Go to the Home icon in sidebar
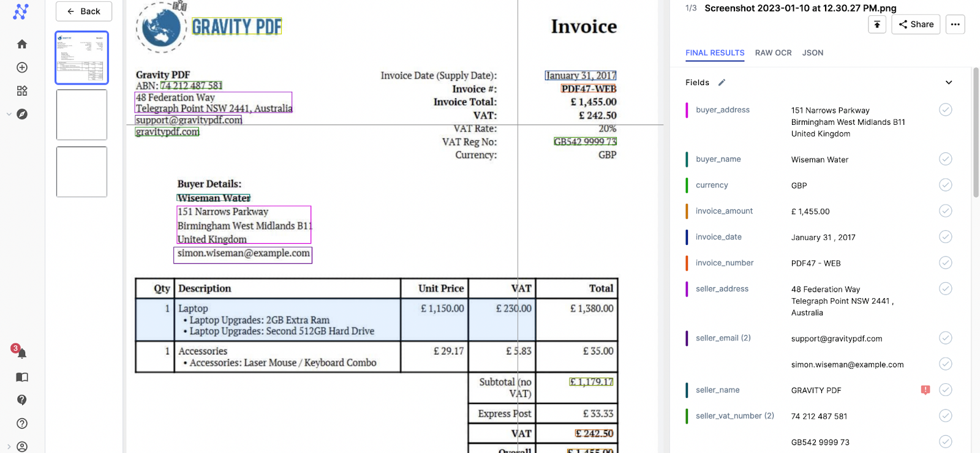980x453 pixels. pos(22,44)
